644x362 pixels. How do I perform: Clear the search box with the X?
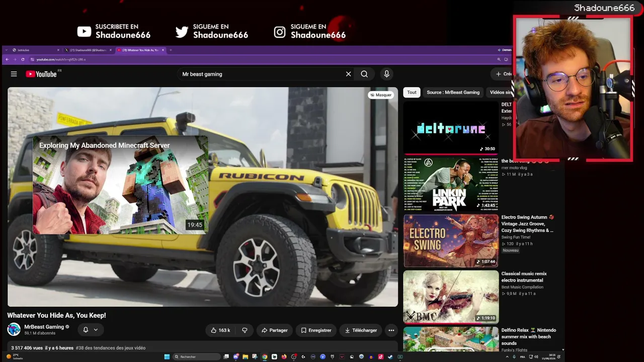348,74
